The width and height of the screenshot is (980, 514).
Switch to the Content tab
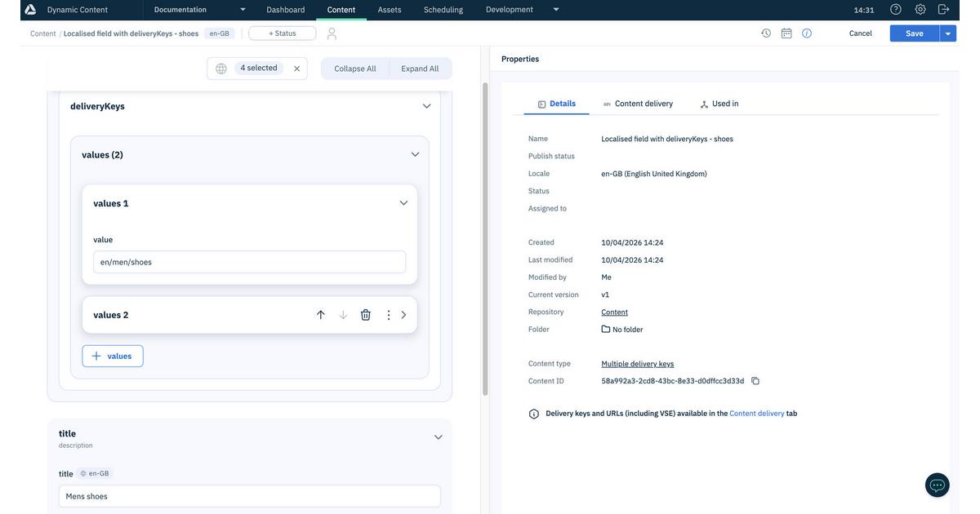[x=341, y=10]
